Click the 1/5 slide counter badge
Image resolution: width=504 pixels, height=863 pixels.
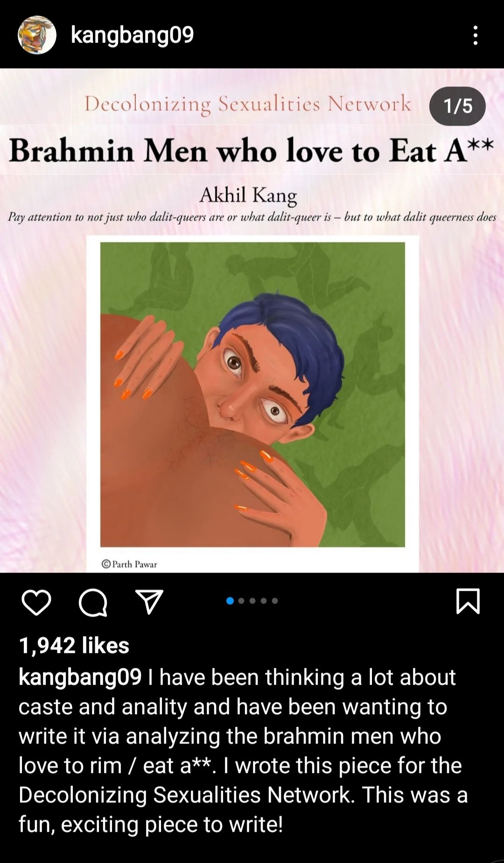(457, 106)
